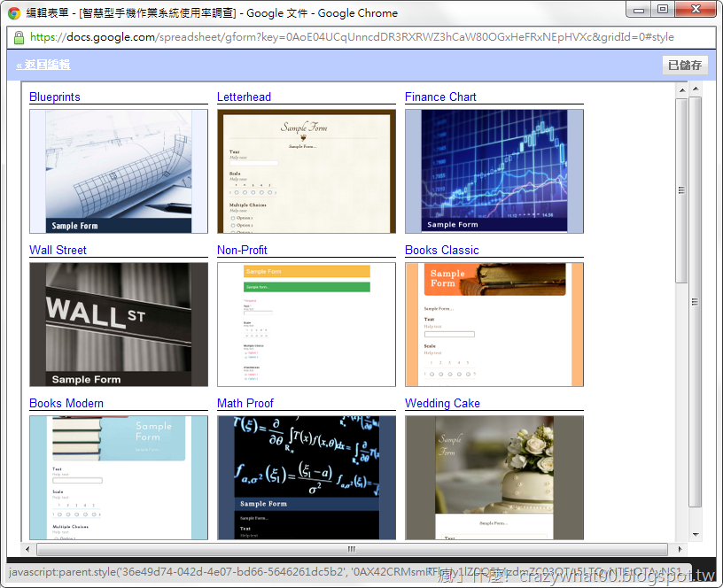Open the Finance Chart theme link
The height and width of the screenshot is (588, 723).
coord(440,97)
